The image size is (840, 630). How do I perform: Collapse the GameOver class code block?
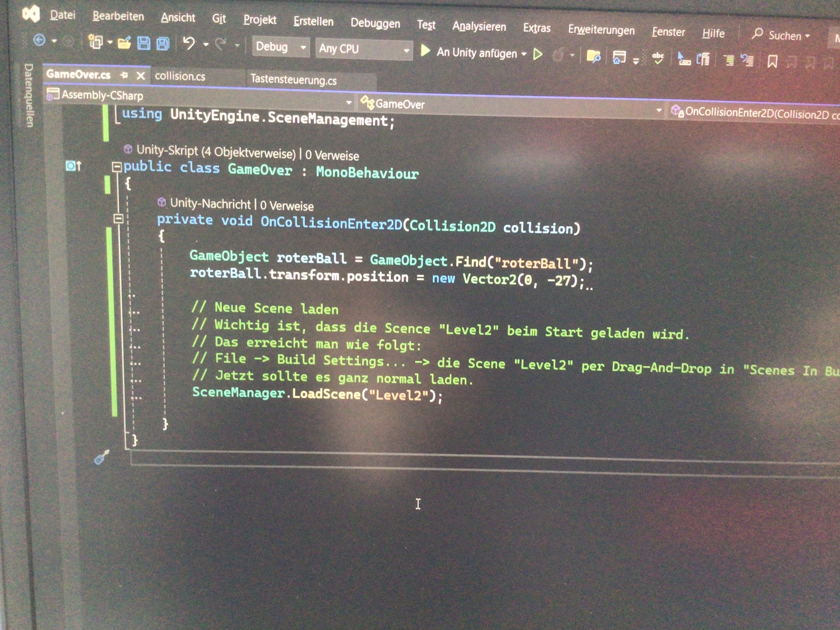pyautogui.click(x=117, y=167)
